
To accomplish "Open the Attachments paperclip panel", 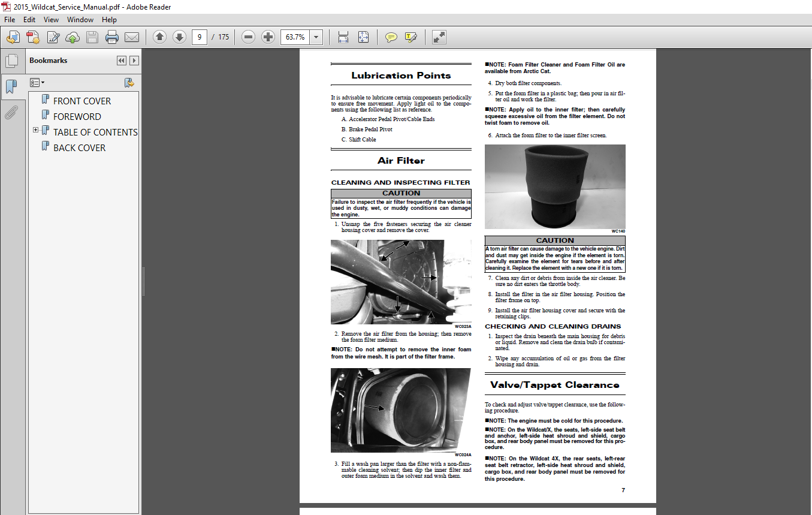I will [11, 112].
